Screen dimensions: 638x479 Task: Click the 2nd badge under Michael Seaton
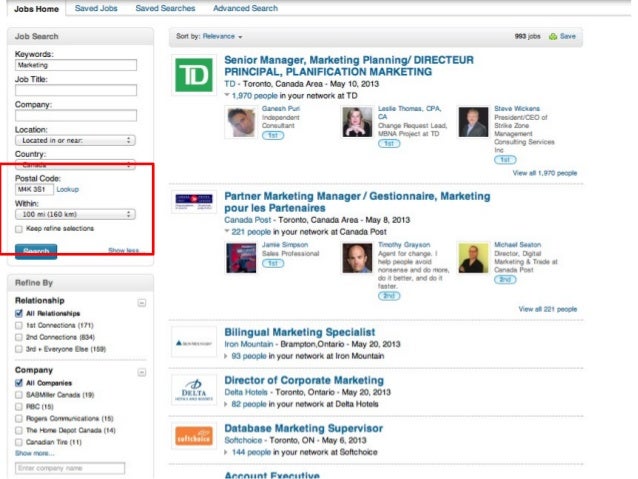click(x=505, y=280)
